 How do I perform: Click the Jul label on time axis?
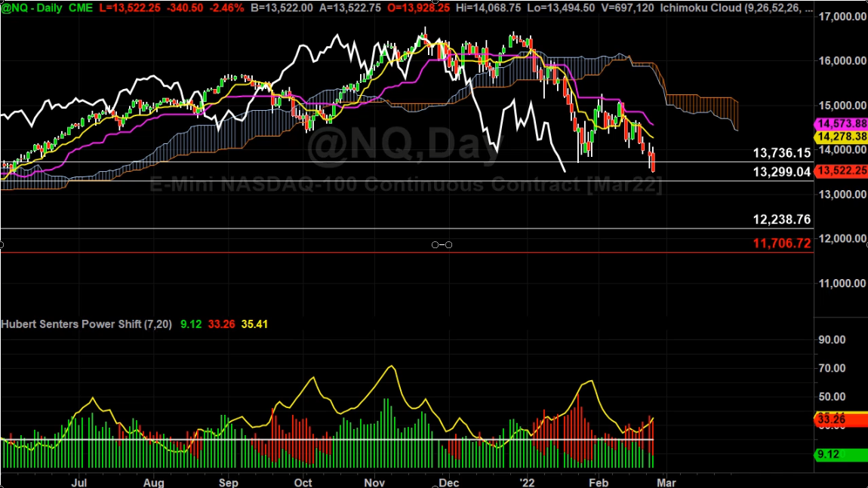click(79, 483)
